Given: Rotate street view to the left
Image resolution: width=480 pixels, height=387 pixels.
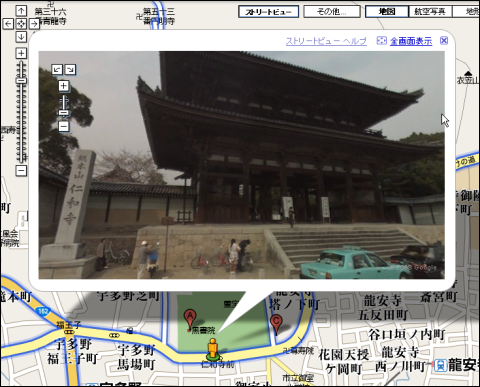Looking at the screenshot, I should (57, 69).
